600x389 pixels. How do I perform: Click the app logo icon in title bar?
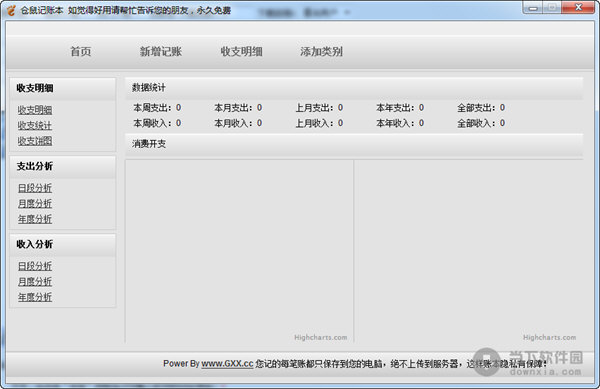(11, 10)
